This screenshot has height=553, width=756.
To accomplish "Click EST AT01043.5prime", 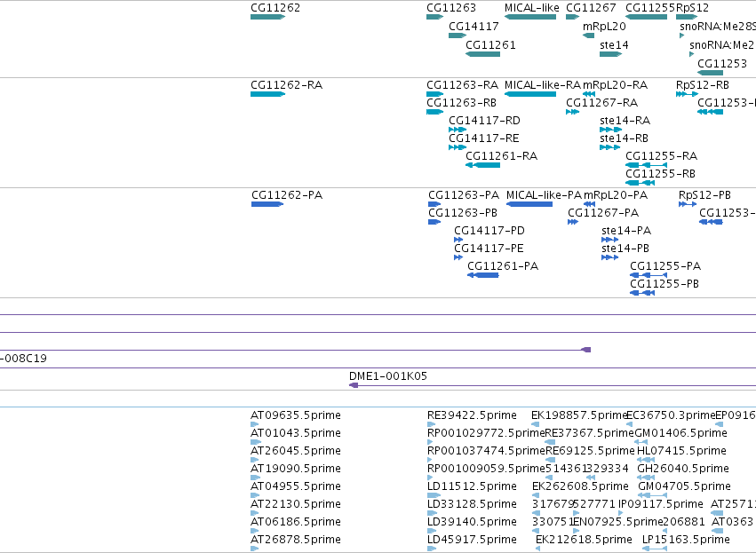I will click(x=296, y=433).
